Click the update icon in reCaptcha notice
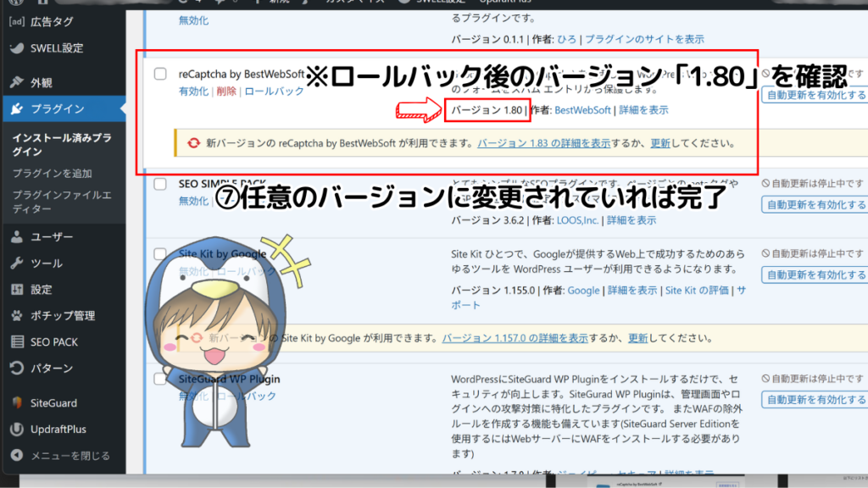This screenshot has height=488, width=868. pos(193,142)
